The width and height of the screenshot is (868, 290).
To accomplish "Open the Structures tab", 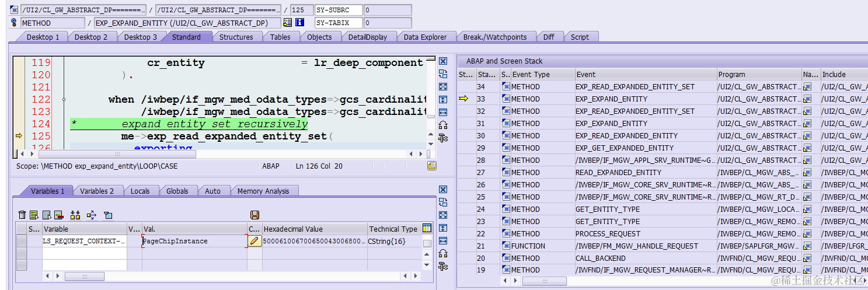I will click(236, 37).
